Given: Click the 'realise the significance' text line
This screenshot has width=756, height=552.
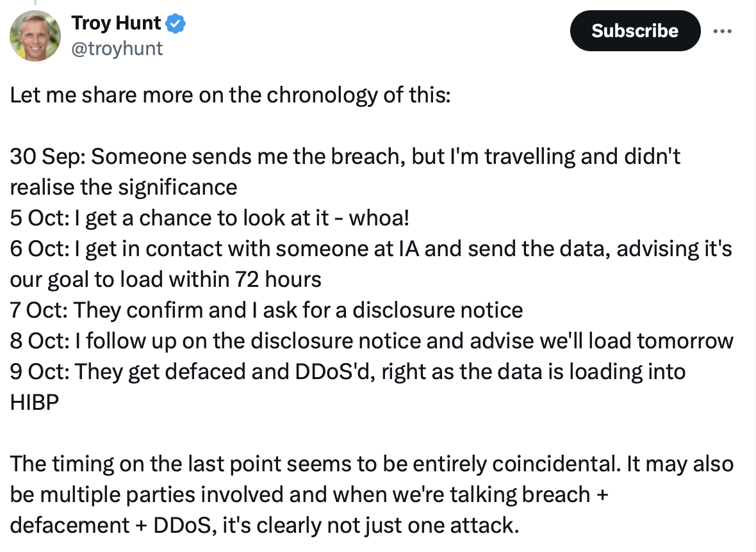Looking at the screenshot, I should (x=124, y=187).
